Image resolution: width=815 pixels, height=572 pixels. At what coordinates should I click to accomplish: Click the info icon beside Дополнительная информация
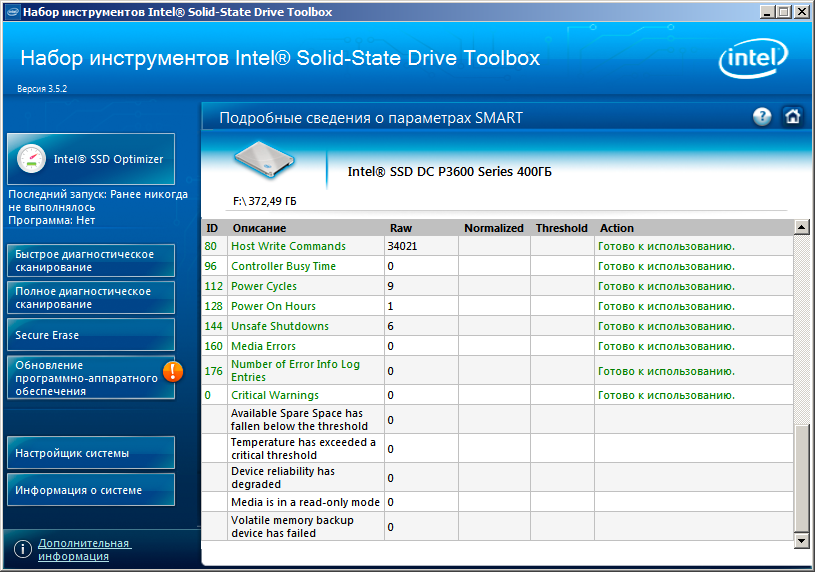23,549
